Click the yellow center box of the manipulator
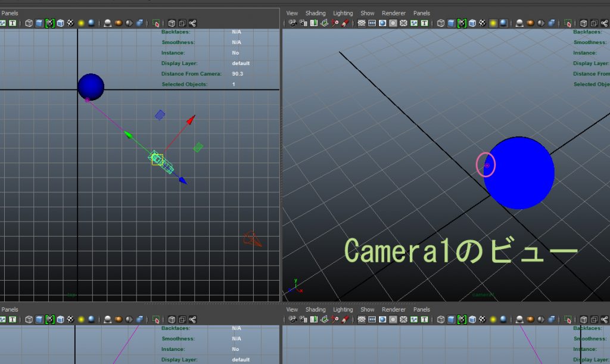610x364 pixels. coord(157,160)
